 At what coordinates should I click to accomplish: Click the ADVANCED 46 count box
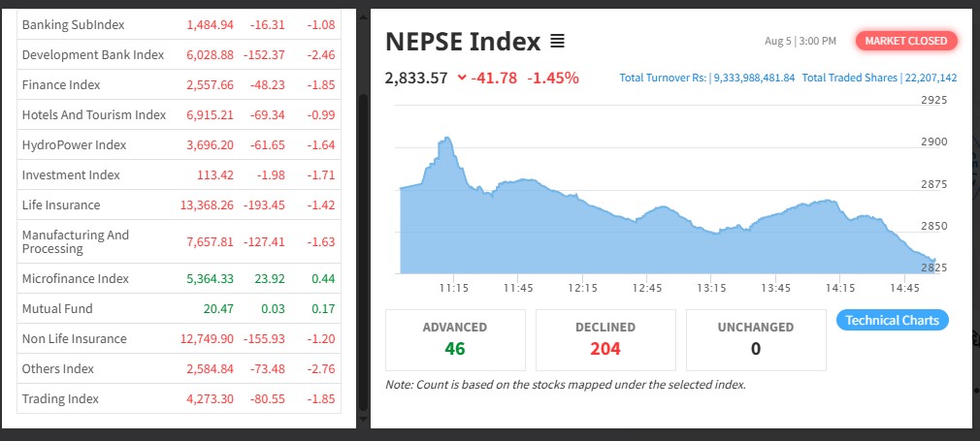click(455, 339)
